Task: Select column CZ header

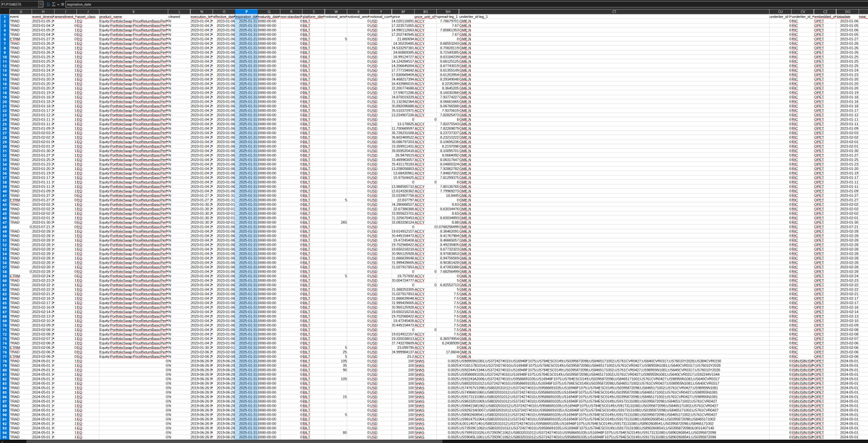Action: click(x=825, y=12)
